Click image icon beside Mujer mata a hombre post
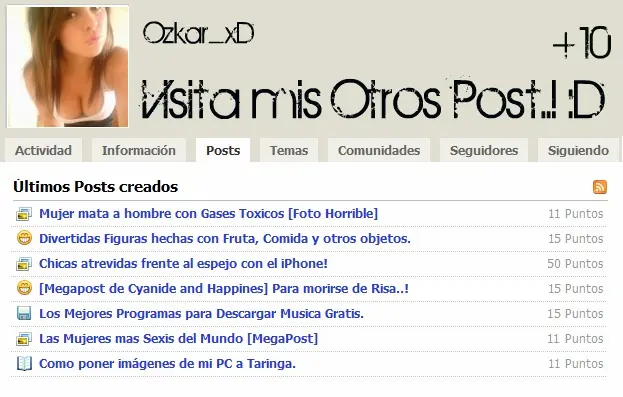Viewport: 623px width, 397px height. coord(24,214)
